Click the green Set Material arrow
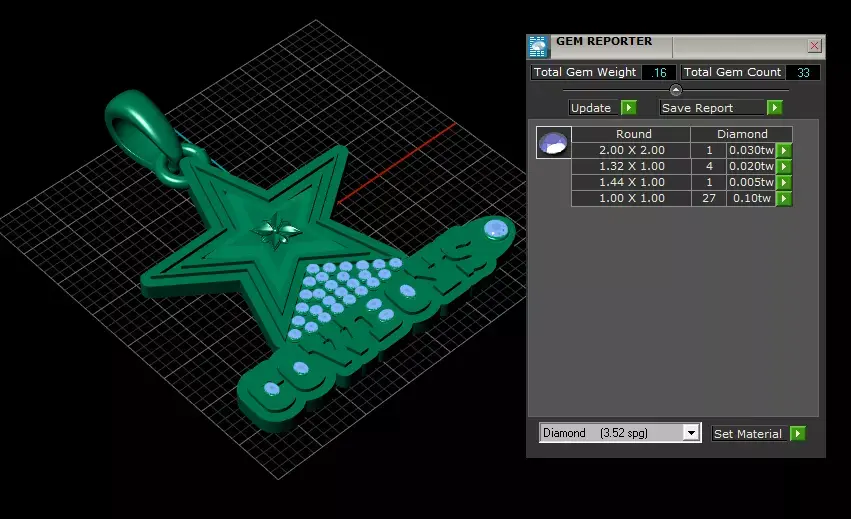This screenshot has width=851, height=519. pos(797,433)
